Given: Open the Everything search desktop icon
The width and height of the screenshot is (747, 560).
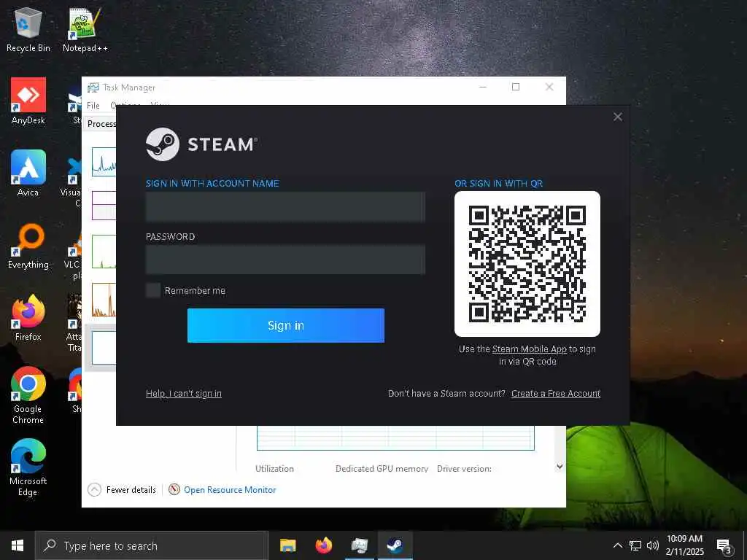Looking at the screenshot, I should [28, 246].
